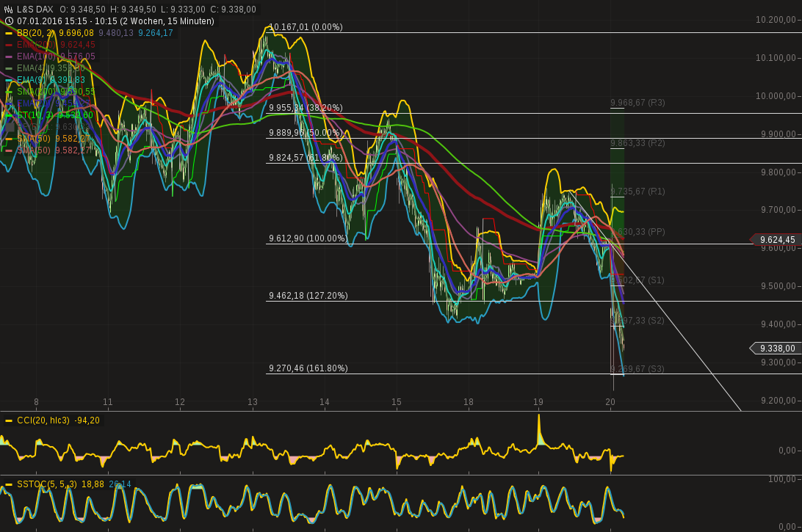Screen dimensions: 802x532
Task: Toggle the EMA(20) indicator display
Action: (x=9, y=102)
